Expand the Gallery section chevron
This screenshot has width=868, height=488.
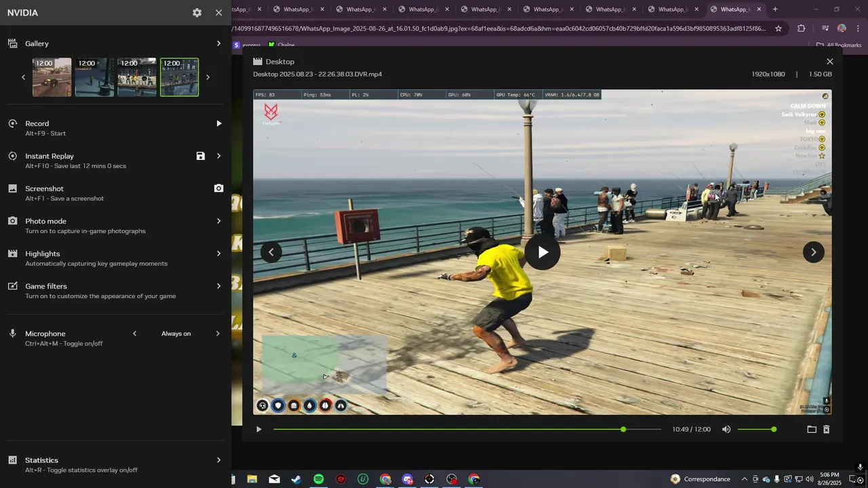(218, 43)
